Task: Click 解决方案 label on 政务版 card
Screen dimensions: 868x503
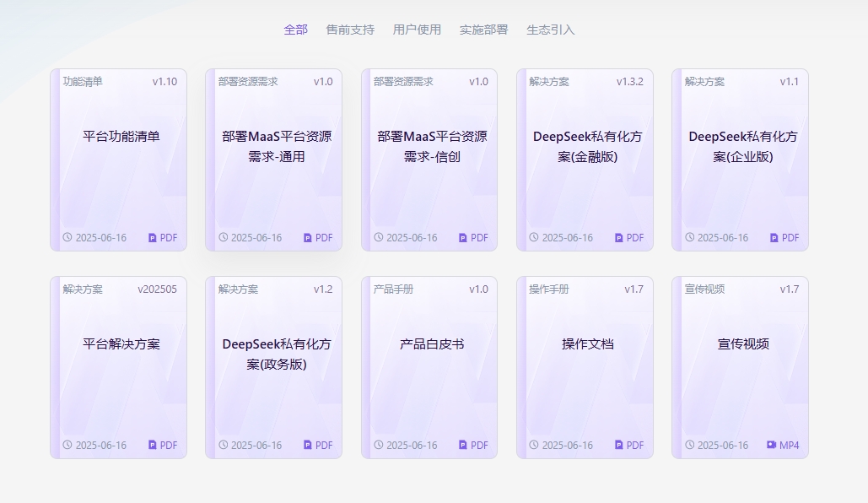Action: [x=238, y=289]
